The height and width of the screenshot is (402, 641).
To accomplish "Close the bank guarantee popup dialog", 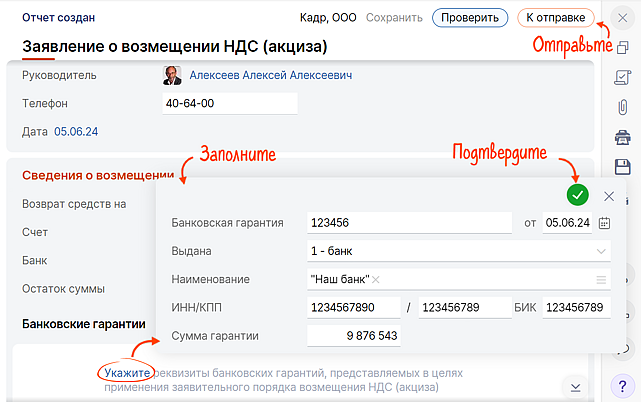I will pos(609,196).
